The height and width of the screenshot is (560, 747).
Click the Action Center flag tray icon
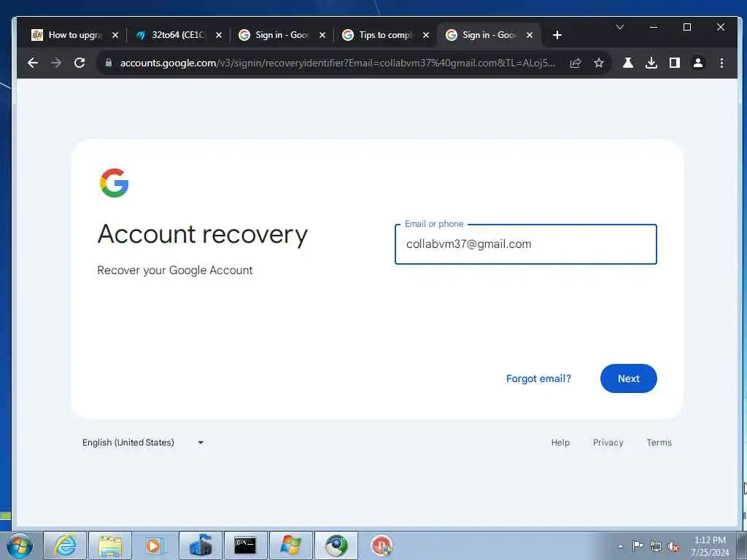(638, 546)
